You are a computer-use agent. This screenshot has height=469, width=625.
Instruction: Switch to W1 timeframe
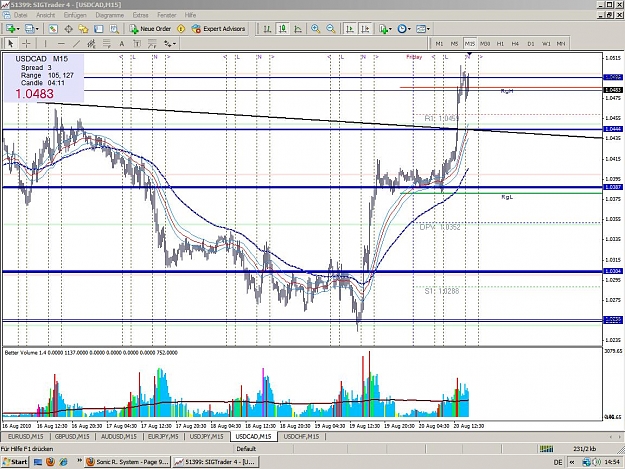coord(546,43)
